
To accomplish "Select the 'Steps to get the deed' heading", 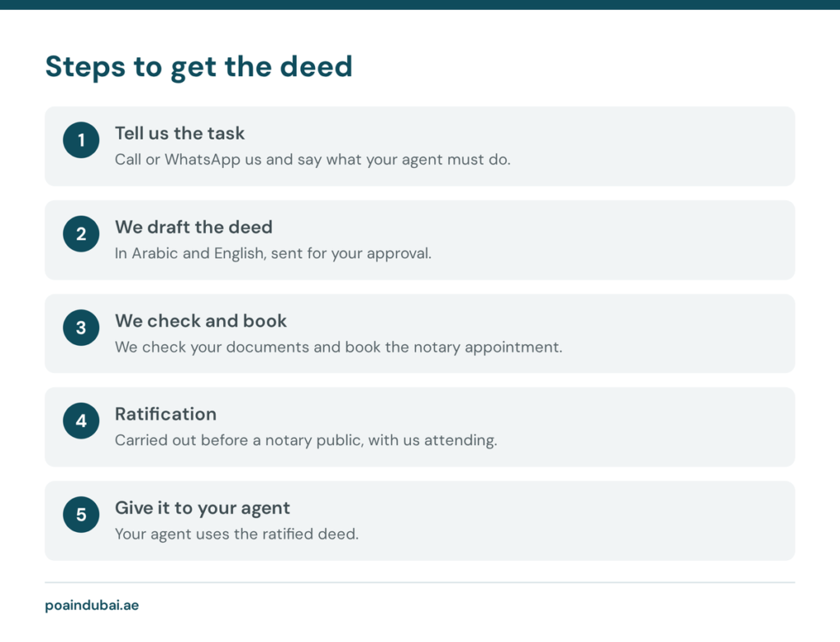I will tap(199, 67).
